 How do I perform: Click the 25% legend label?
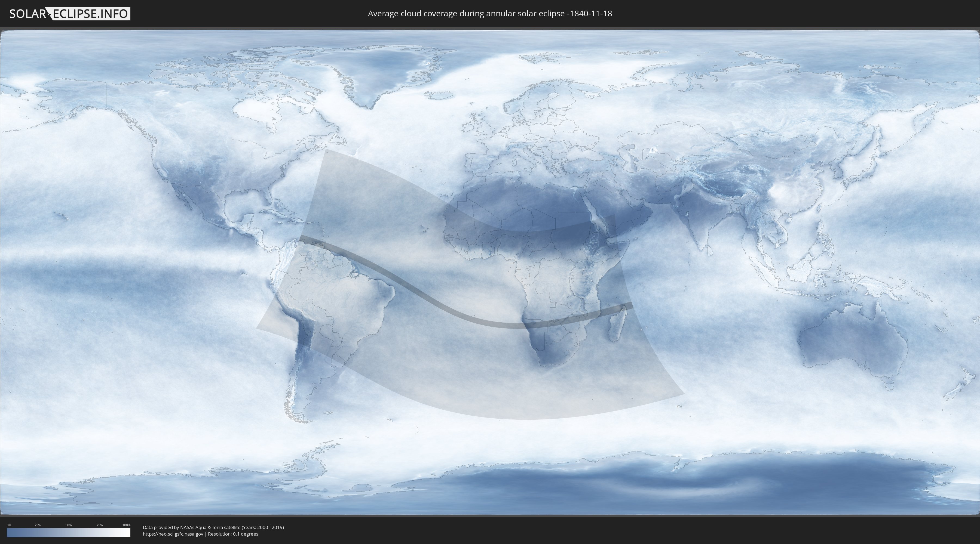coord(38,525)
